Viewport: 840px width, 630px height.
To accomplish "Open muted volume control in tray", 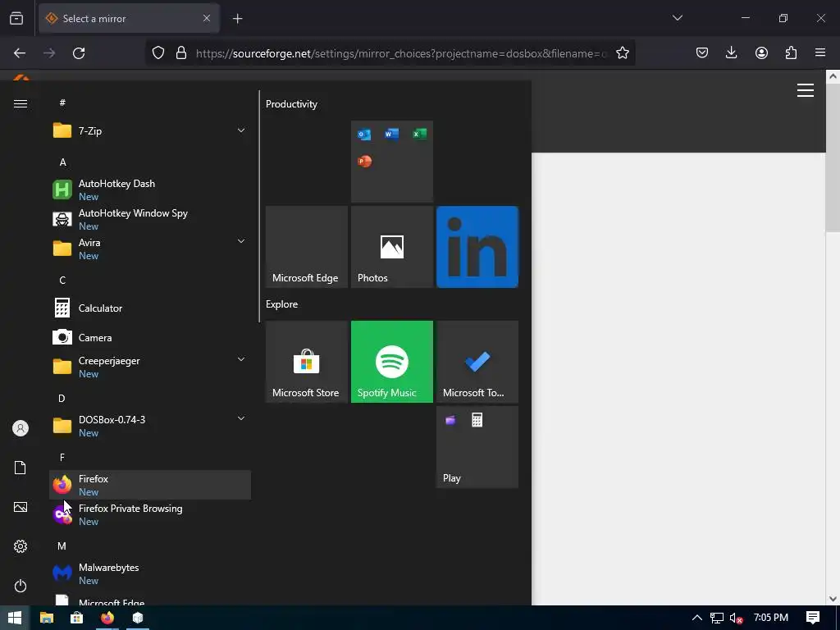I will tap(736, 619).
